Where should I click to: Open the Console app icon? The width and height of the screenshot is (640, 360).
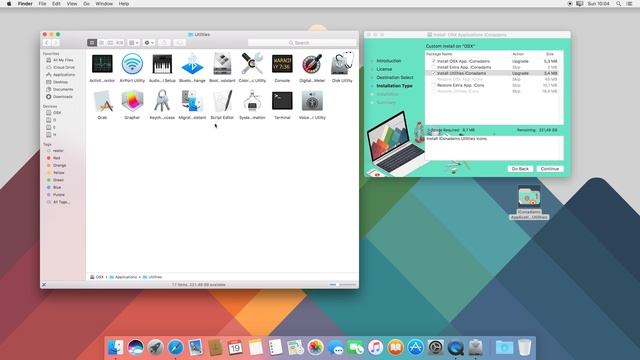point(282,64)
